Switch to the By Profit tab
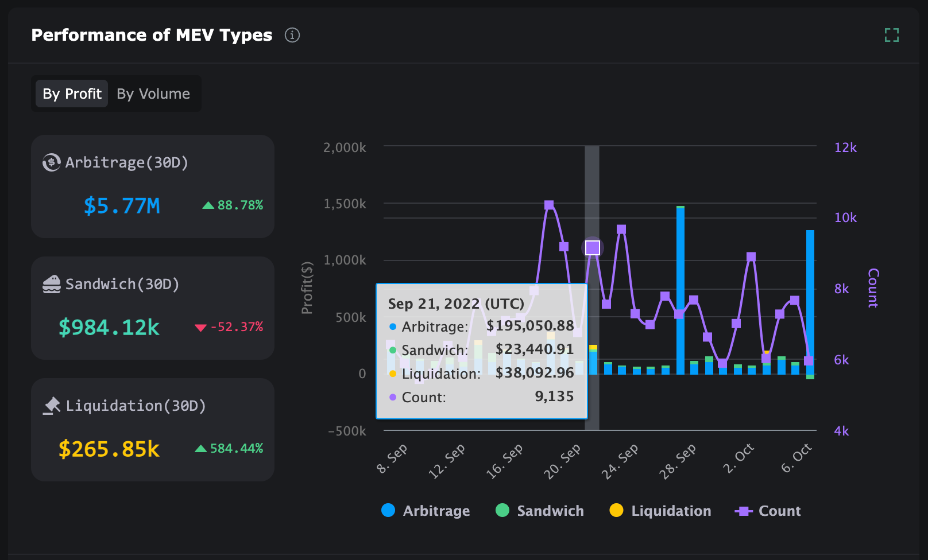The width and height of the screenshot is (928, 560). pyautogui.click(x=72, y=94)
